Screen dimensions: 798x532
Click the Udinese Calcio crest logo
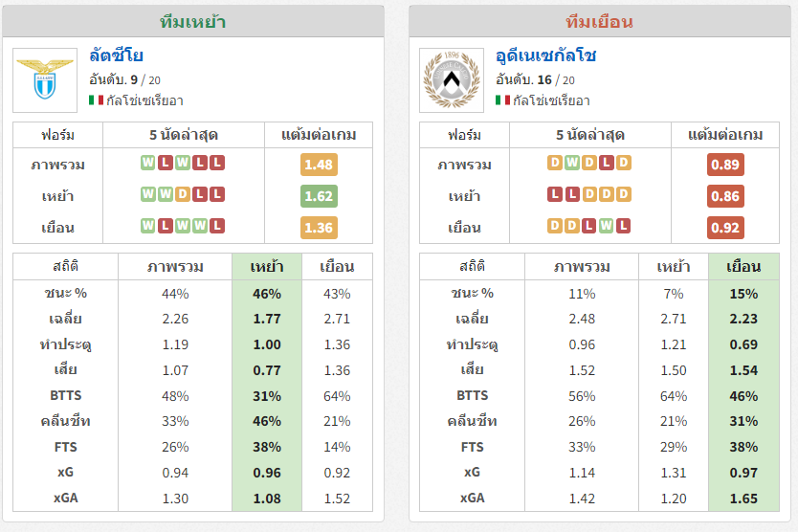(x=452, y=80)
